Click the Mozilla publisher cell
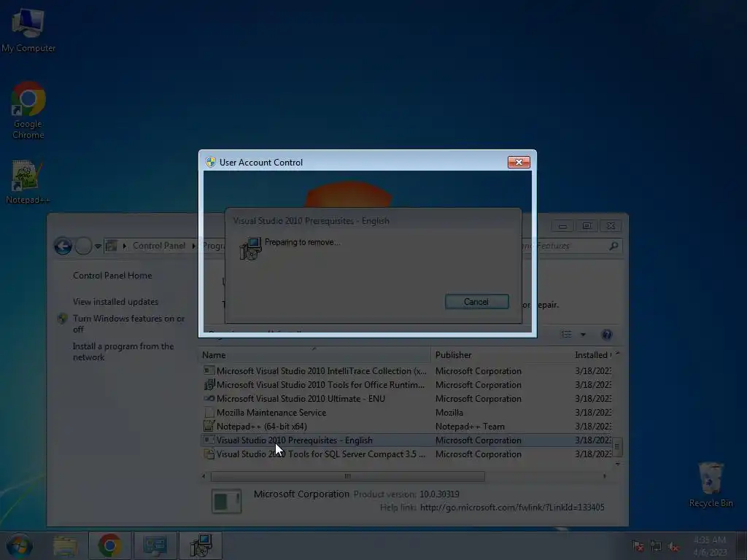The height and width of the screenshot is (560, 747). coord(449,413)
